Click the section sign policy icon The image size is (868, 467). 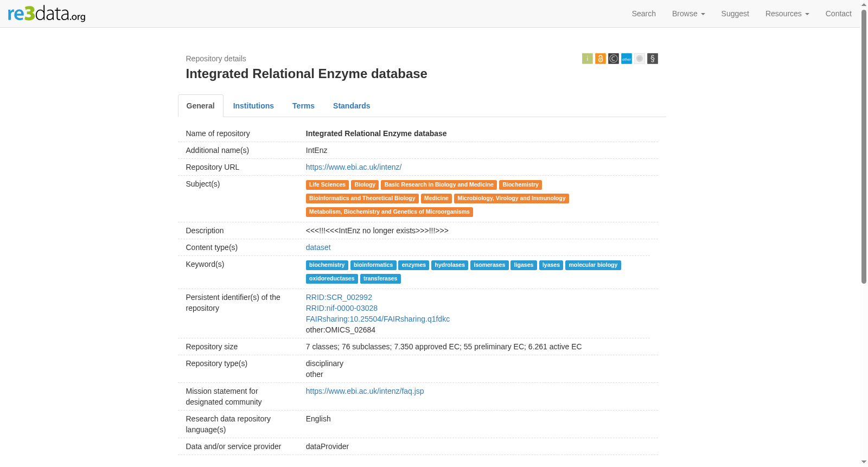tap(653, 59)
